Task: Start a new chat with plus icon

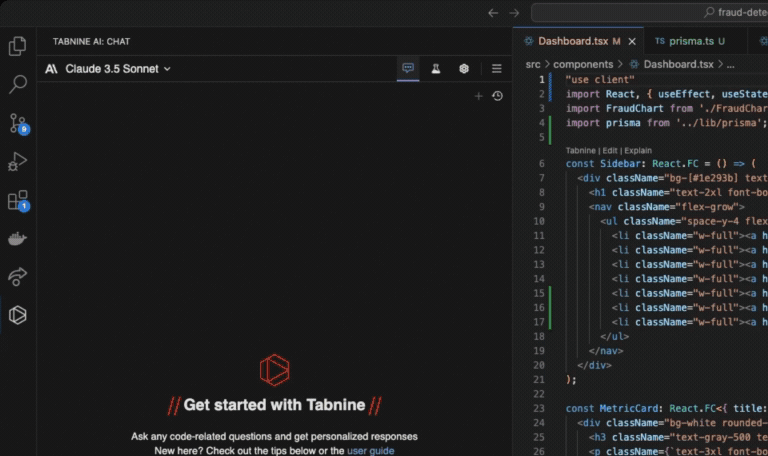Action: tap(478, 96)
